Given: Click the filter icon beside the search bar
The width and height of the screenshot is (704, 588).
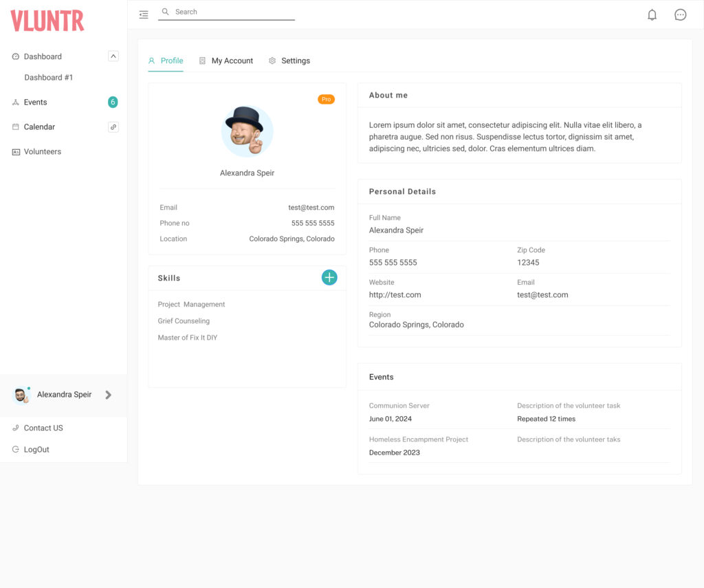Looking at the screenshot, I should click(x=144, y=14).
